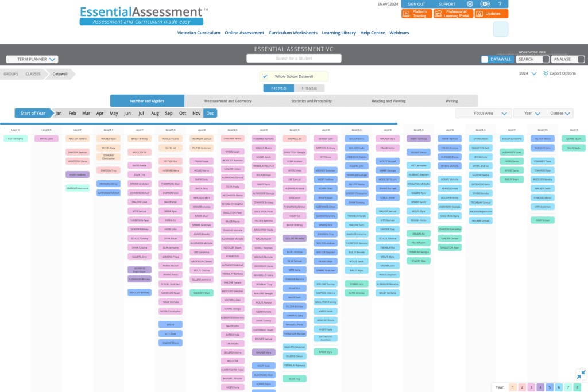Switch to Reading and Viewing tab
Image resolution: width=588 pixels, height=392 pixels.
(x=389, y=101)
